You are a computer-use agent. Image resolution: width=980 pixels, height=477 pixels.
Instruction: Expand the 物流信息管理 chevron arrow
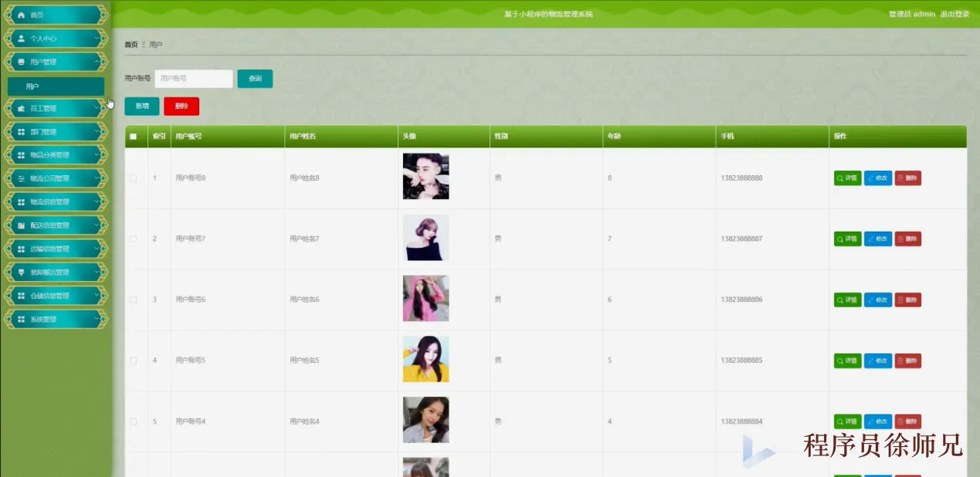coord(97,202)
